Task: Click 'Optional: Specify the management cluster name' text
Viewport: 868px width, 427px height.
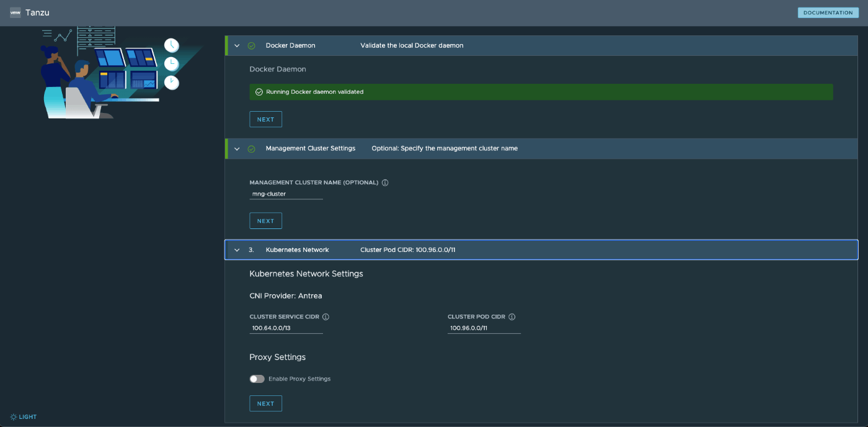Action: click(445, 148)
